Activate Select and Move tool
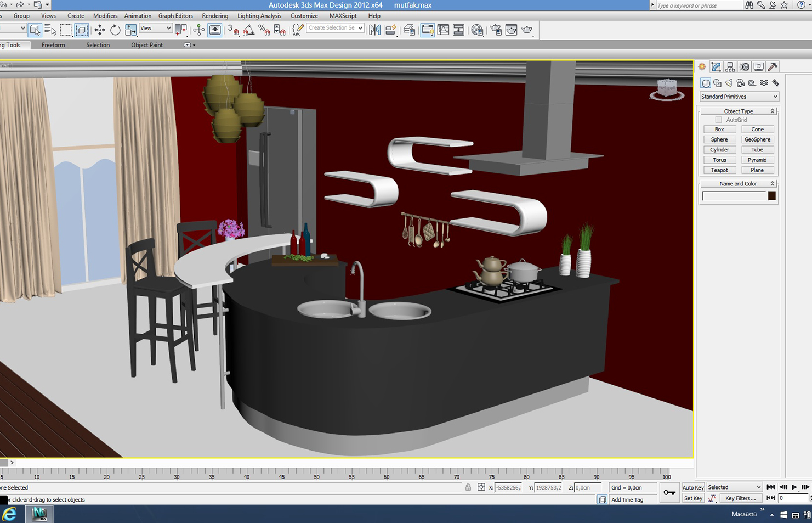 (99, 30)
